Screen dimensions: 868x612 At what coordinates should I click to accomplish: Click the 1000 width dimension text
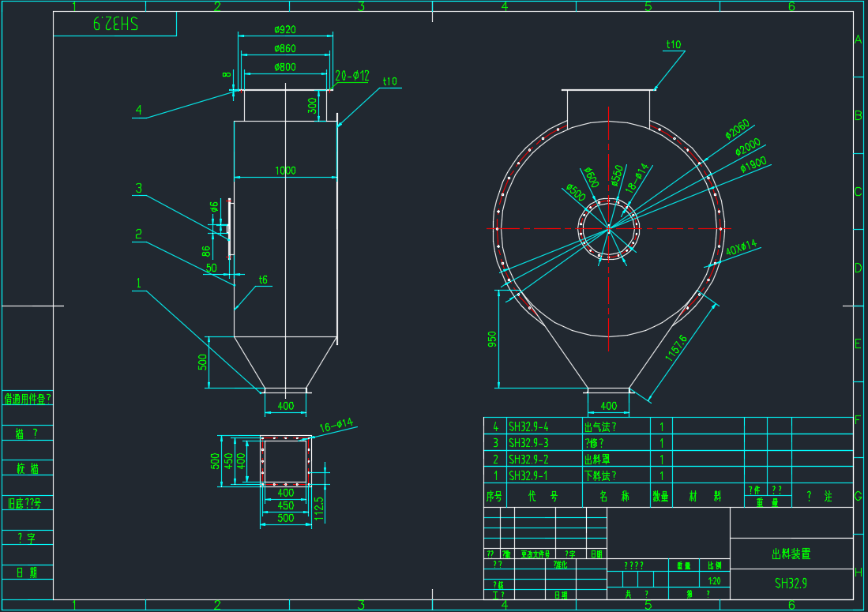coord(286,171)
